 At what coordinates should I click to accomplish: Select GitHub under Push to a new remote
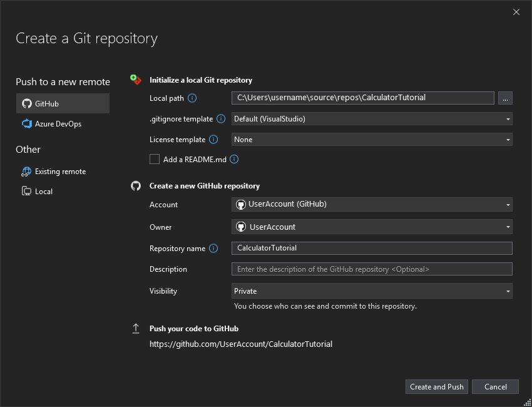pyautogui.click(x=63, y=103)
